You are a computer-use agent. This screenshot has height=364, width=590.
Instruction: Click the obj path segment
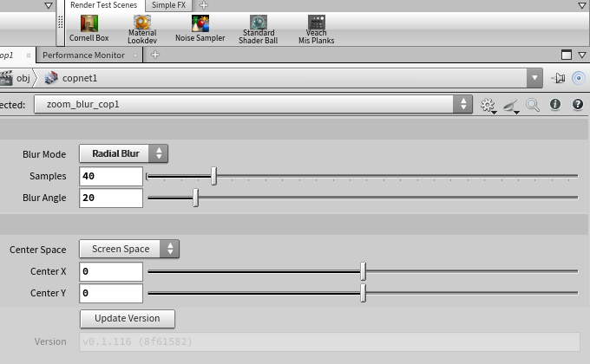23,78
